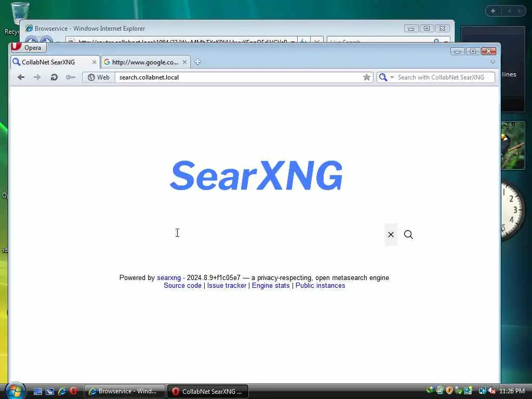Click the Opera wand key icon
This screenshot has height=399, width=532.
pos(71,77)
